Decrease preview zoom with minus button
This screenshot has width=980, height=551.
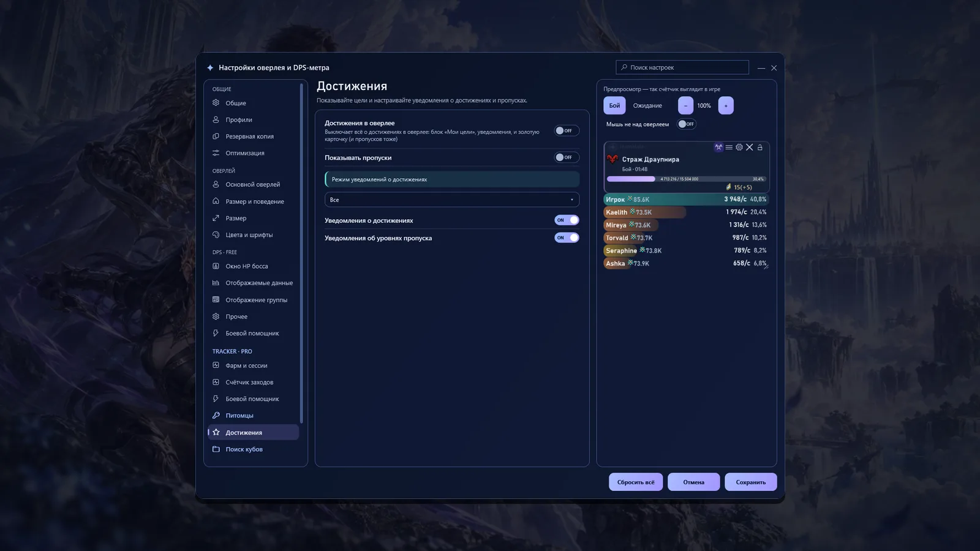pyautogui.click(x=685, y=105)
